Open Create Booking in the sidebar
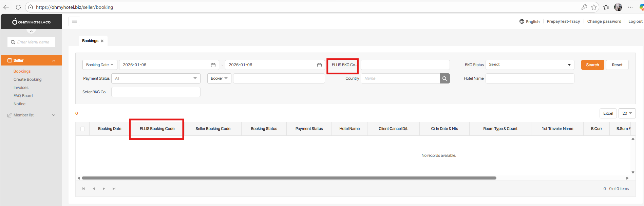Viewport: 644px width, 206px height. tap(27, 79)
